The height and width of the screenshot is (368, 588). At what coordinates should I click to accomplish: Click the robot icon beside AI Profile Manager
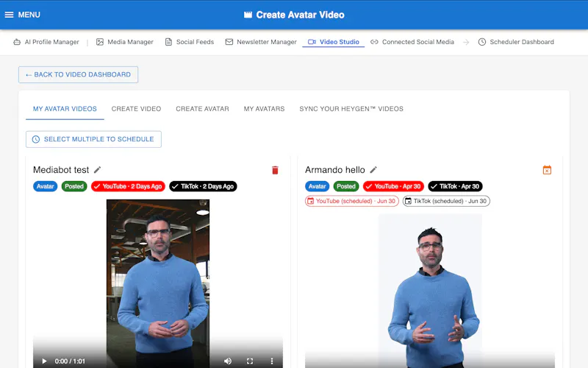click(17, 42)
